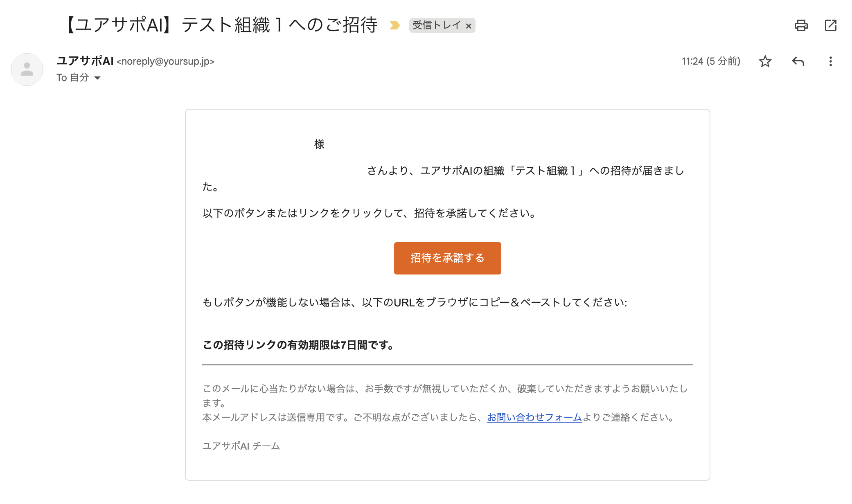
Task: Print this email using the printer icon
Action: click(x=801, y=25)
